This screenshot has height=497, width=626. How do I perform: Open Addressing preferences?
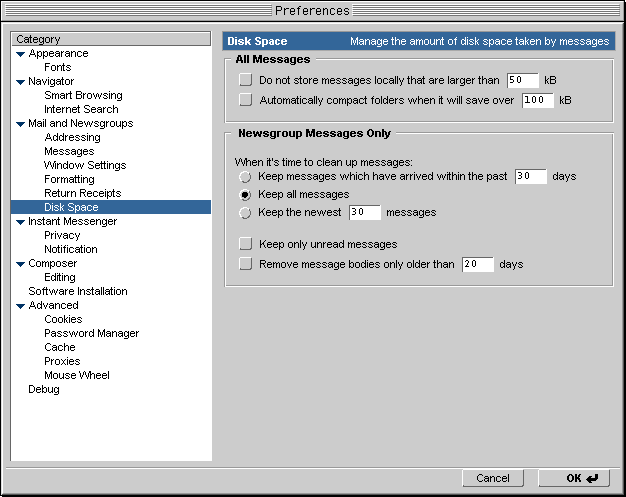72,137
